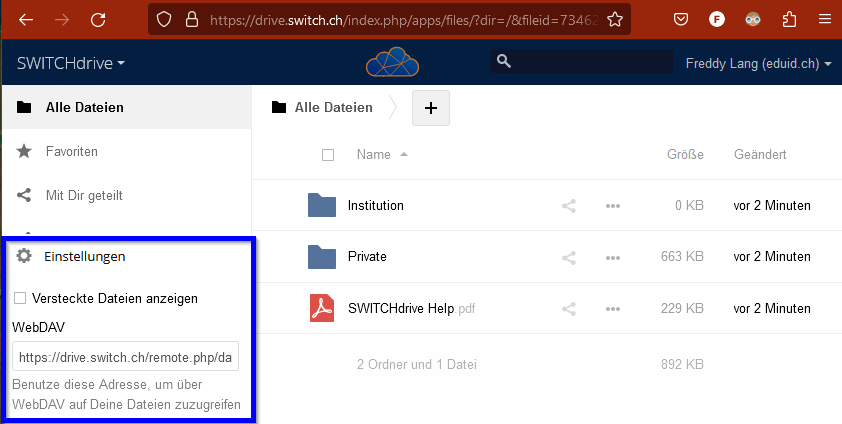Open SWITCHdrive Help.pdf file

coord(411,309)
